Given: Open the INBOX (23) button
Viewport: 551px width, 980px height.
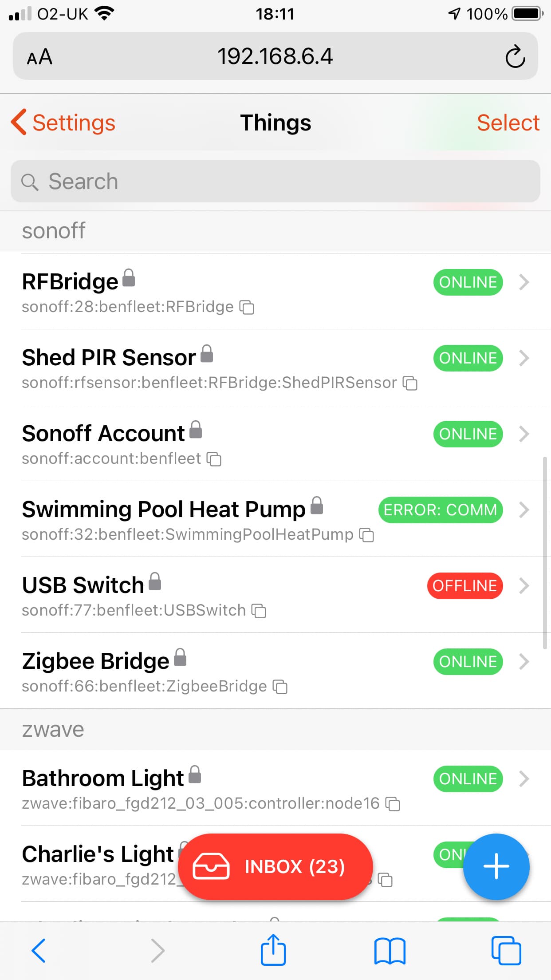Looking at the screenshot, I should pos(275,866).
